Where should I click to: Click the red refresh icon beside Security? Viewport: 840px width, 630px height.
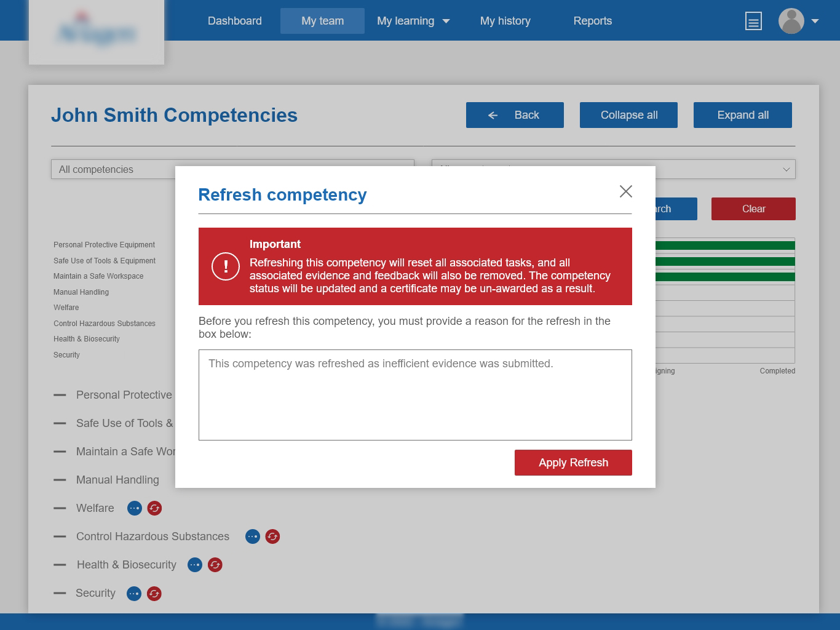coord(154,594)
